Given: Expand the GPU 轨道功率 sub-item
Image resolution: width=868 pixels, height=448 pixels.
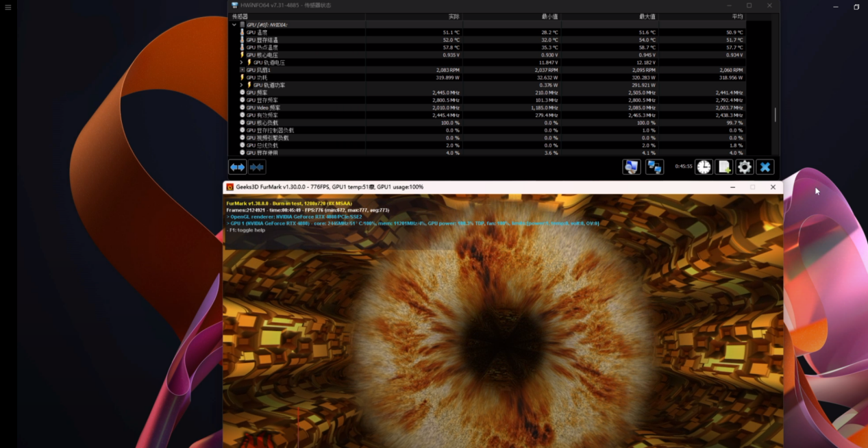Looking at the screenshot, I should coord(241,85).
